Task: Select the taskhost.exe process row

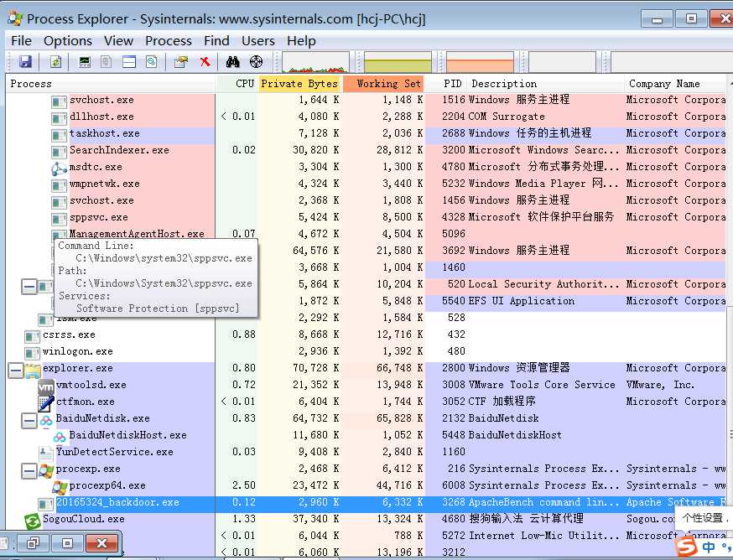Action: [366, 135]
